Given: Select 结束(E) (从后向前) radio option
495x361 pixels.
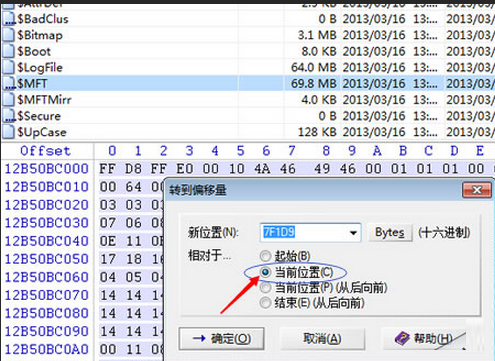Looking at the screenshot, I should 265,303.
